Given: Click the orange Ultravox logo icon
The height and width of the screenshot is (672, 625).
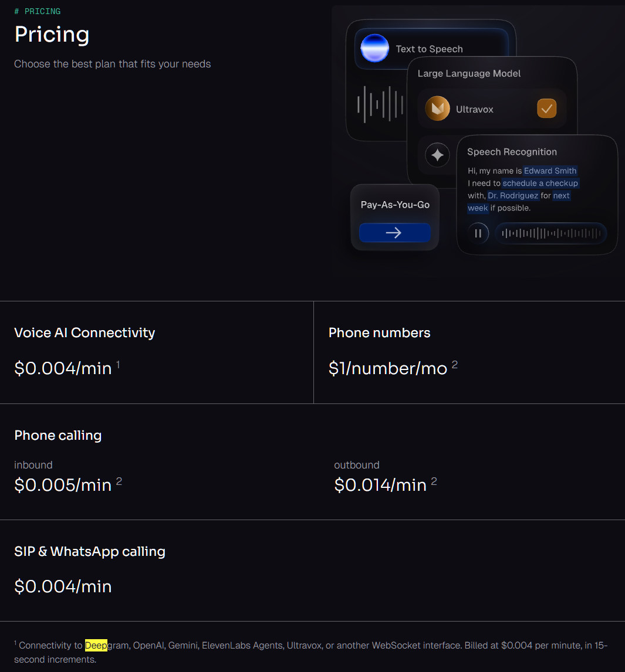Looking at the screenshot, I should click(x=437, y=109).
